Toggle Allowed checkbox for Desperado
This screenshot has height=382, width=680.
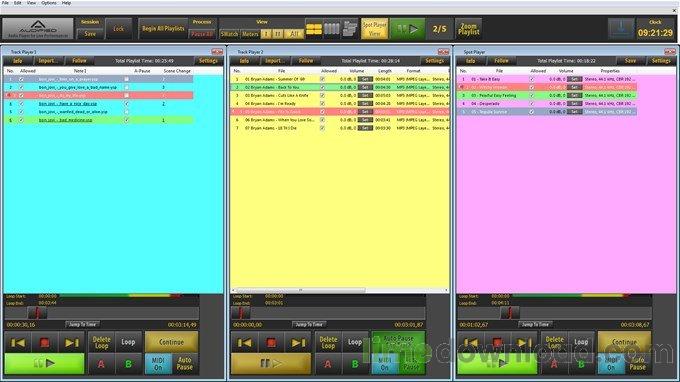(532, 104)
